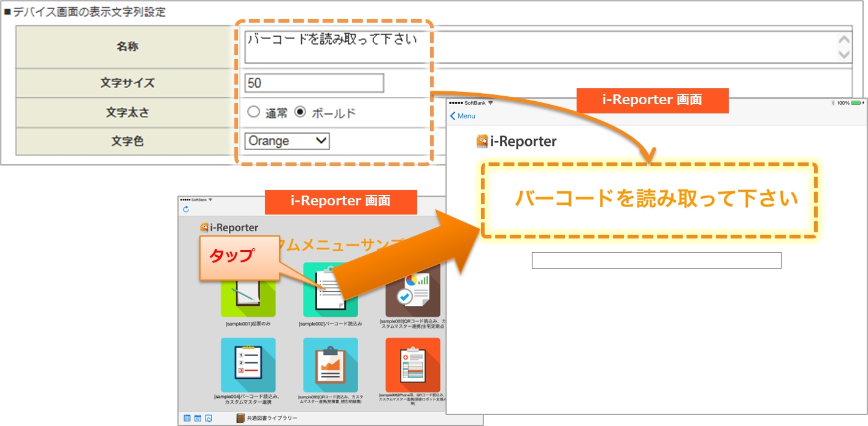The image size is (868, 426).
Task: Click the battery indicator in right screen
Action: [x=858, y=103]
